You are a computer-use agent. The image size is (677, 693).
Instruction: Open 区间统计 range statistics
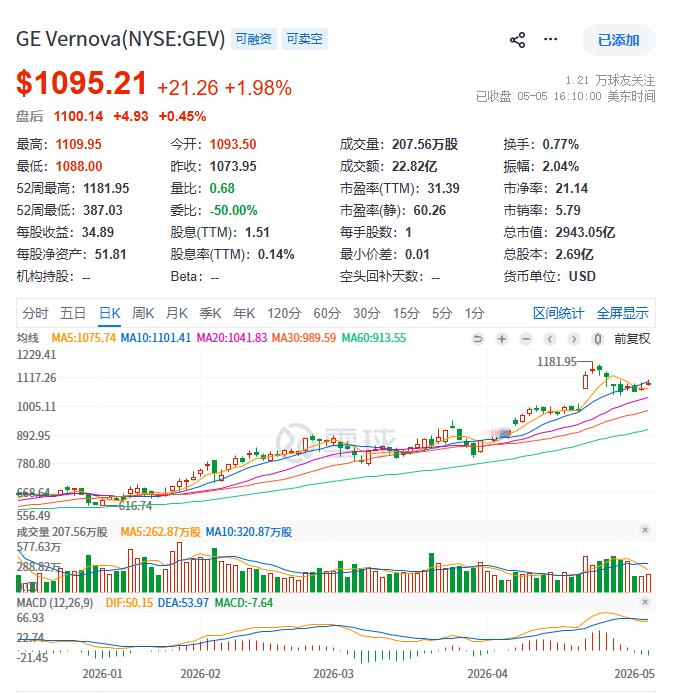(558, 313)
